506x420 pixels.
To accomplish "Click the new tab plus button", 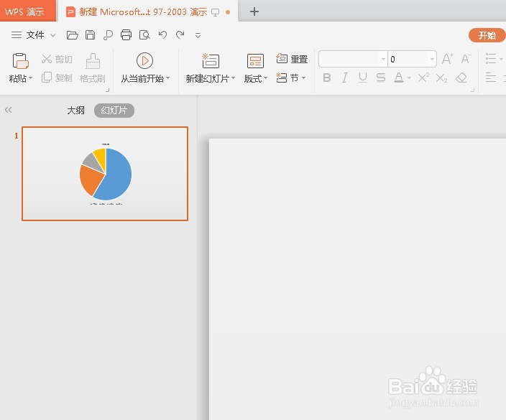I will [x=254, y=12].
